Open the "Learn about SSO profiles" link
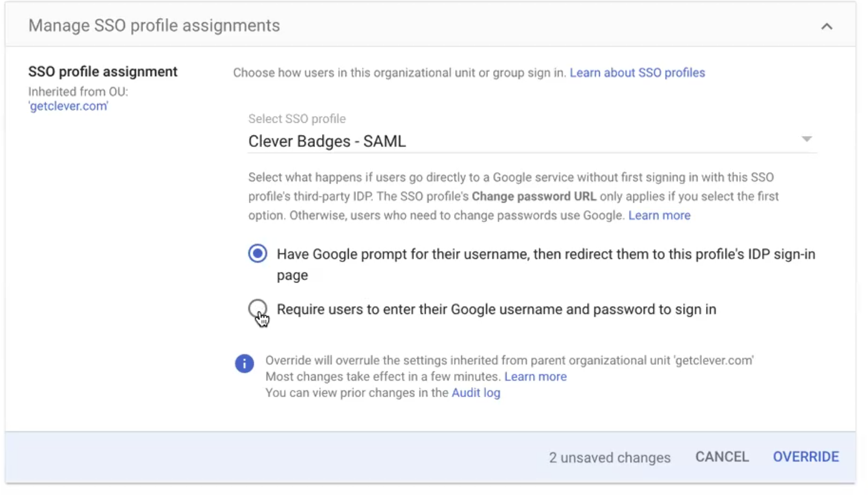The width and height of the screenshot is (868, 496). (637, 73)
